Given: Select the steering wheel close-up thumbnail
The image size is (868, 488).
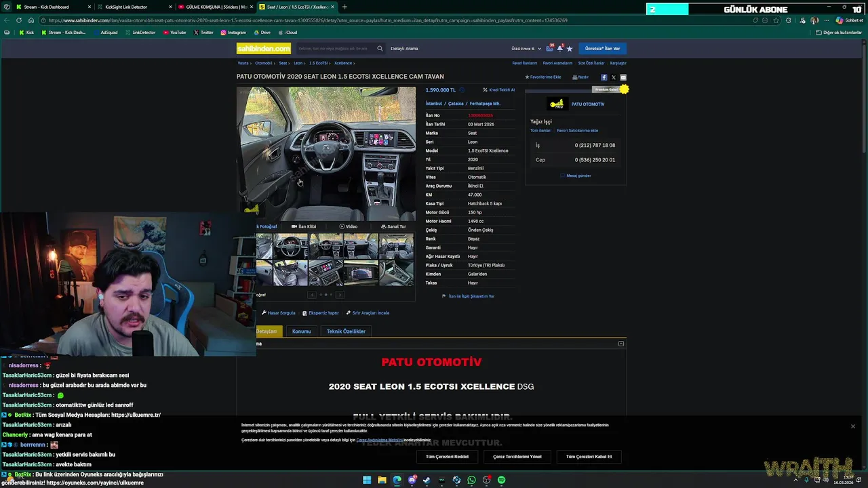Looking at the screenshot, I should (x=291, y=246).
